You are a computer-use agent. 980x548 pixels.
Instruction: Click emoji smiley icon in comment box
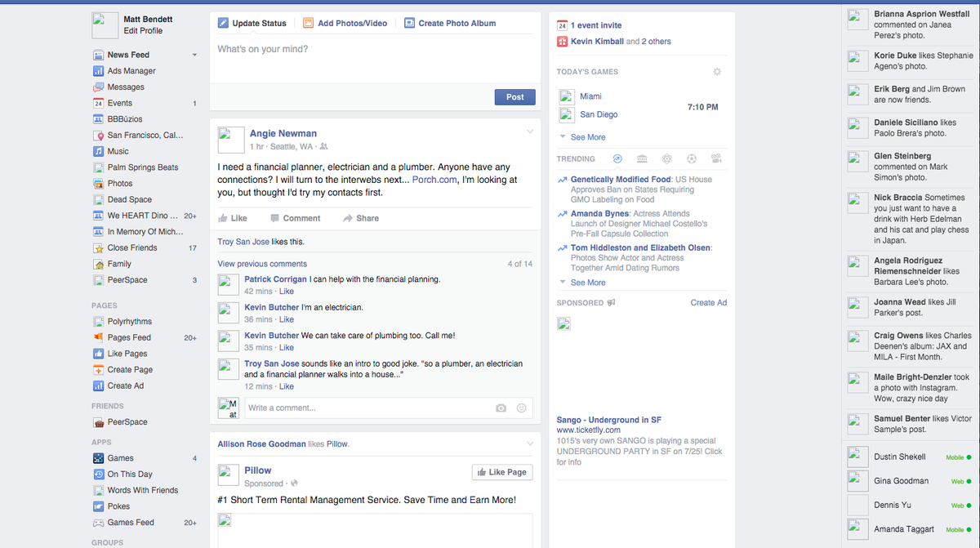click(522, 408)
